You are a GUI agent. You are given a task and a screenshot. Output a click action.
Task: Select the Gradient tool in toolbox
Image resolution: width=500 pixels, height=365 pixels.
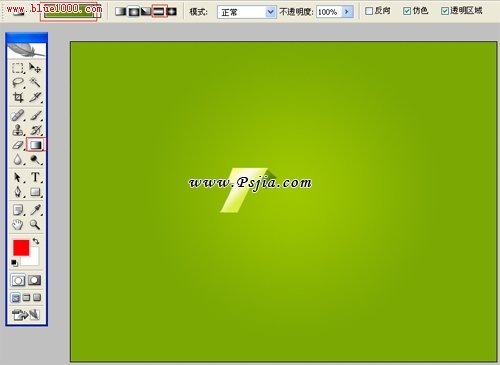(x=36, y=145)
